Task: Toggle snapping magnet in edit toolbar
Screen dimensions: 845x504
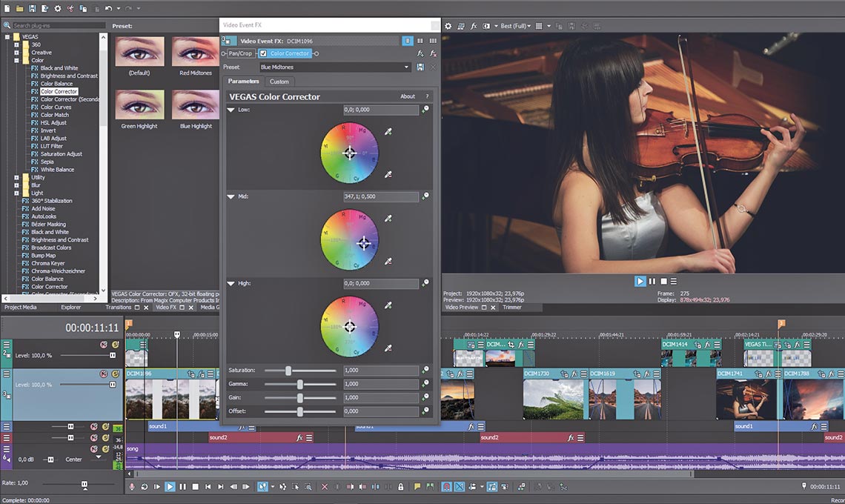Action: pos(446,487)
